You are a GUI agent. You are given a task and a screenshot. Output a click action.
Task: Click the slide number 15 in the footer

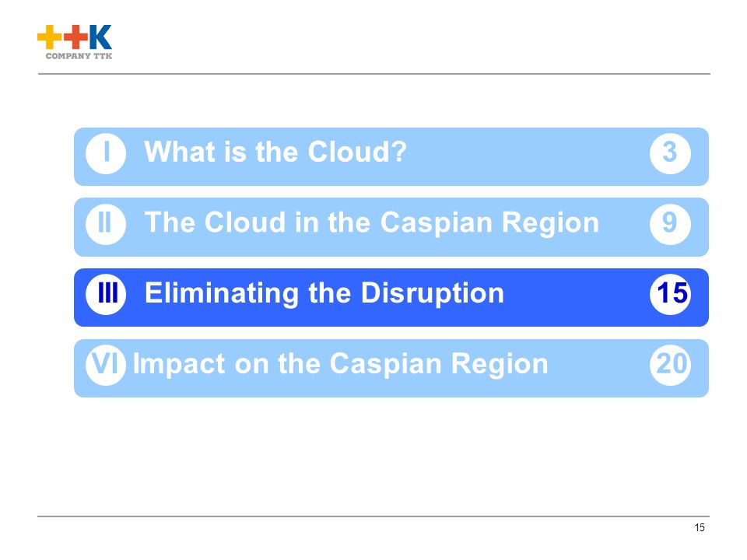coord(700,527)
